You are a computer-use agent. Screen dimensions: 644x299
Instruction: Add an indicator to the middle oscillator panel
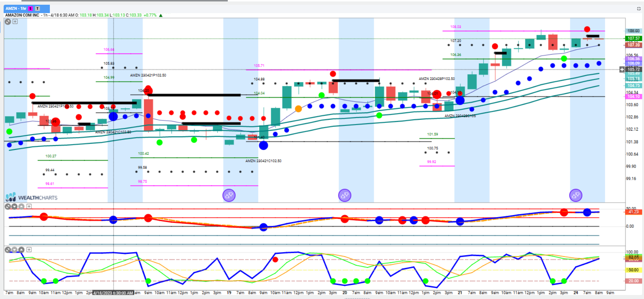click(x=29, y=207)
